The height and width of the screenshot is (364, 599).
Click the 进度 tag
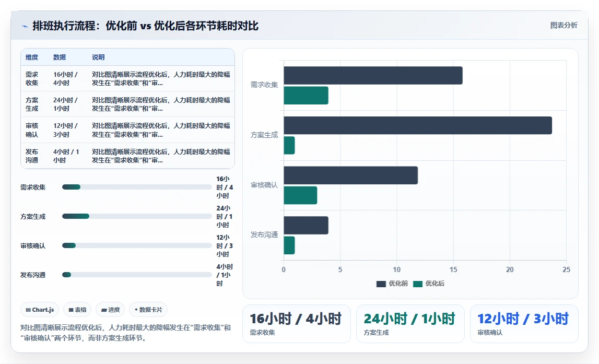coord(110,310)
